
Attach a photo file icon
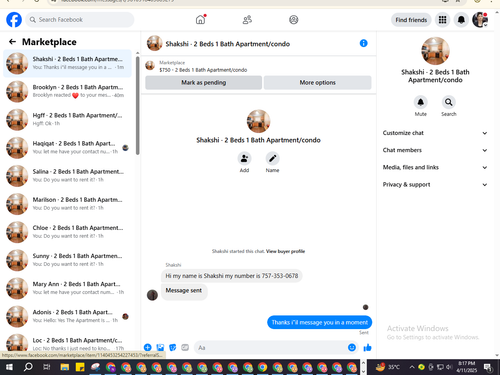click(x=160, y=347)
